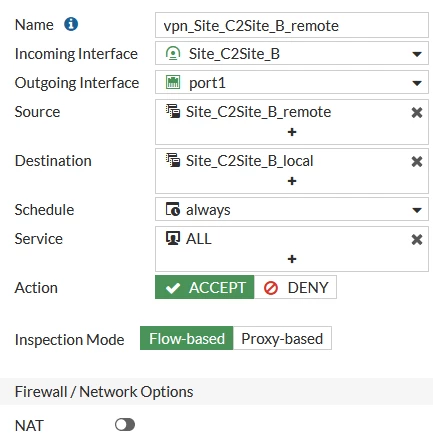Open Outgoing Interface dropdown arrow

point(417,83)
